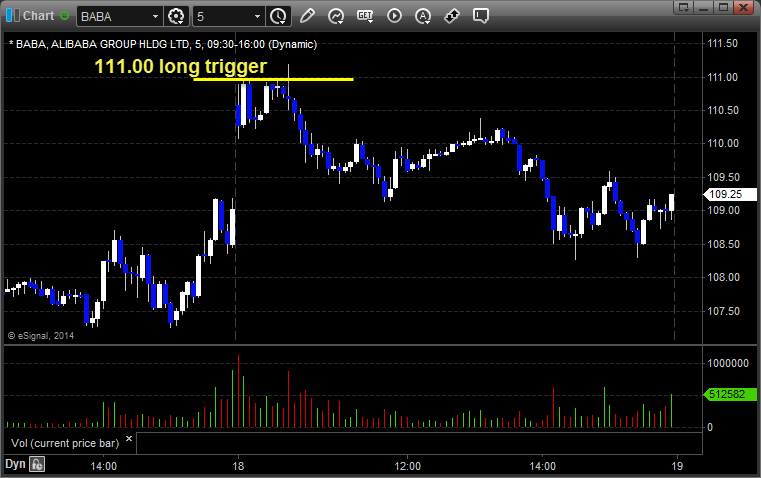The height and width of the screenshot is (478, 761).
Task: Click the Dyn label
Action: click(x=15, y=464)
